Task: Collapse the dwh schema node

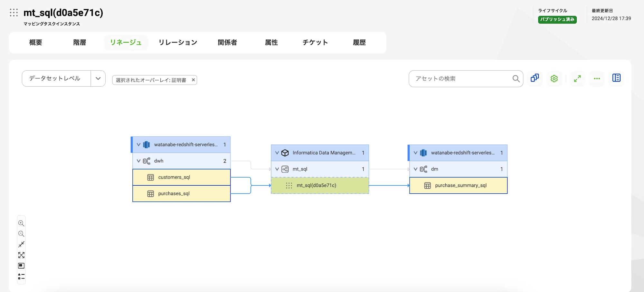Action: tap(138, 161)
